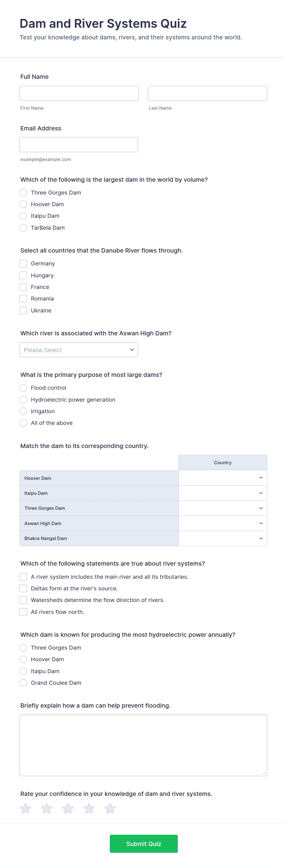Focus the First Name field
This screenshot has height=868, width=284.
click(79, 93)
